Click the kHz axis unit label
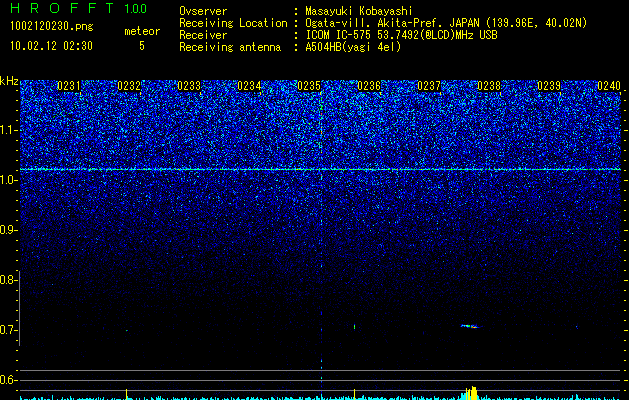The image size is (629, 400). coord(9,81)
